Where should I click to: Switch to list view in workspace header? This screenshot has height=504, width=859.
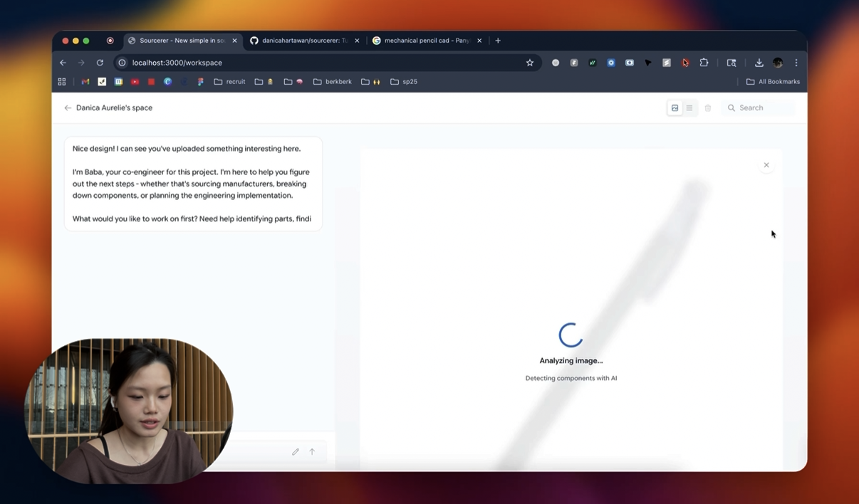689,108
